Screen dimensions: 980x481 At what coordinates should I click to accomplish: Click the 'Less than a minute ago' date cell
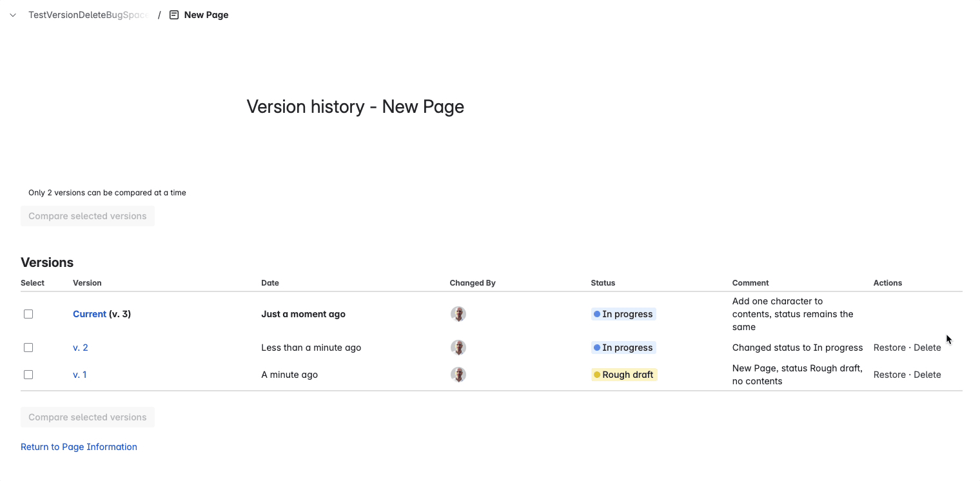(311, 348)
